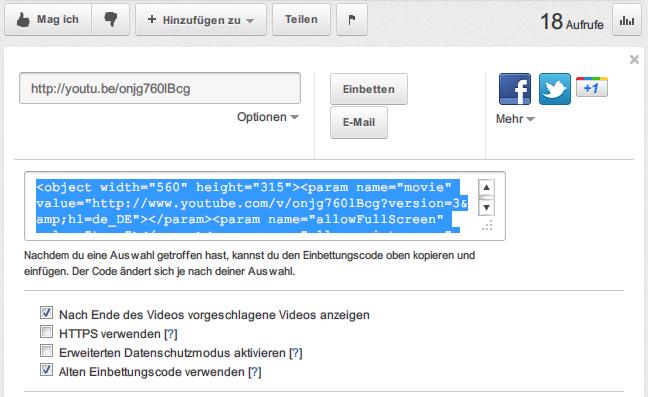This screenshot has height=397, width=648.
Task: Open the Hinzufügen zu dropdown
Action: [x=201, y=19]
